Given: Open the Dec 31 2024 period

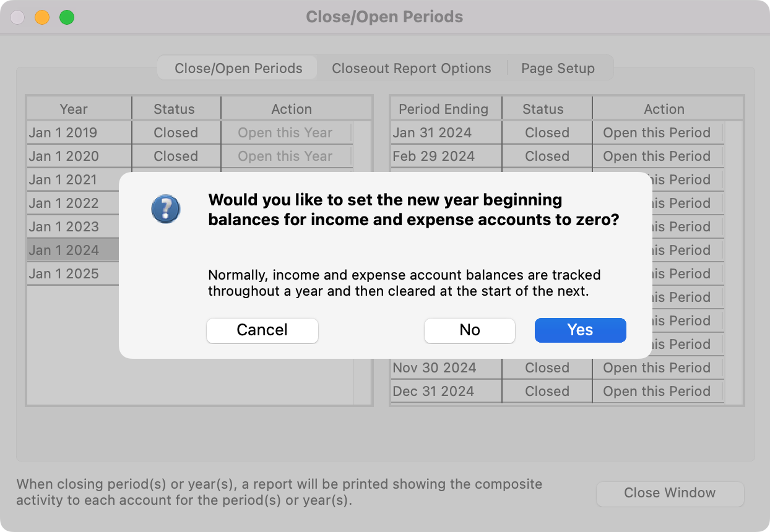Looking at the screenshot, I should pos(657,392).
